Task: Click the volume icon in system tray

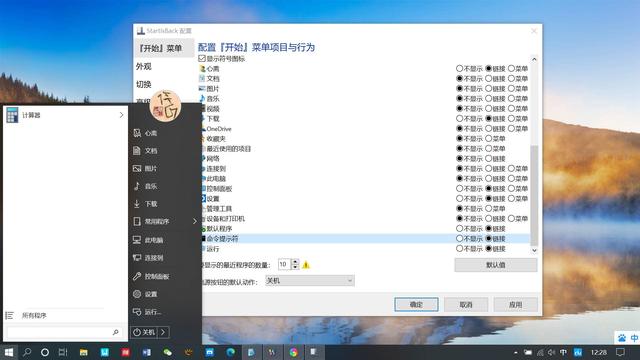Action: (551, 352)
